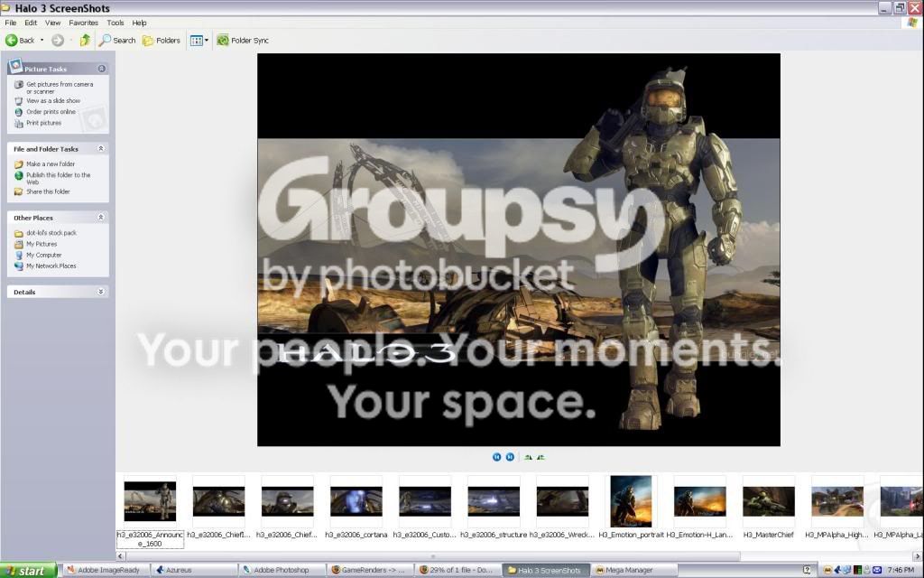This screenshot has width=924, height=578.
Task: Expand the Details panel
Action: pos(101,292)
